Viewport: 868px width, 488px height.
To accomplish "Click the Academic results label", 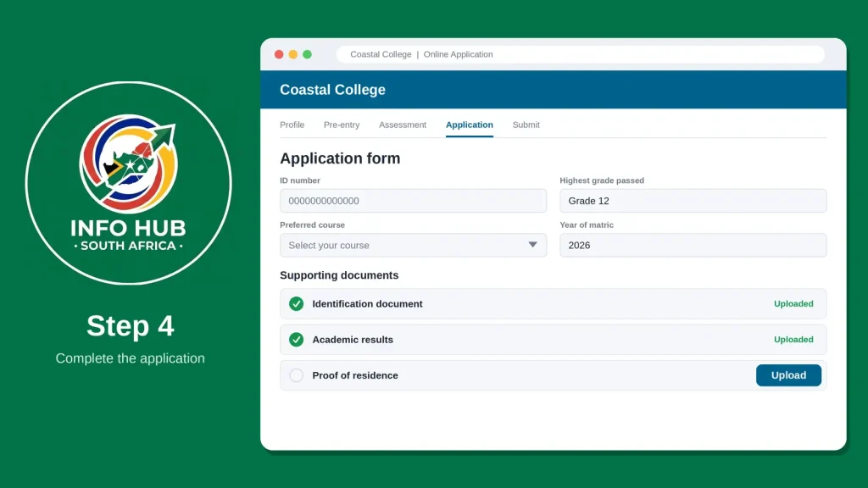I will 353,340.
